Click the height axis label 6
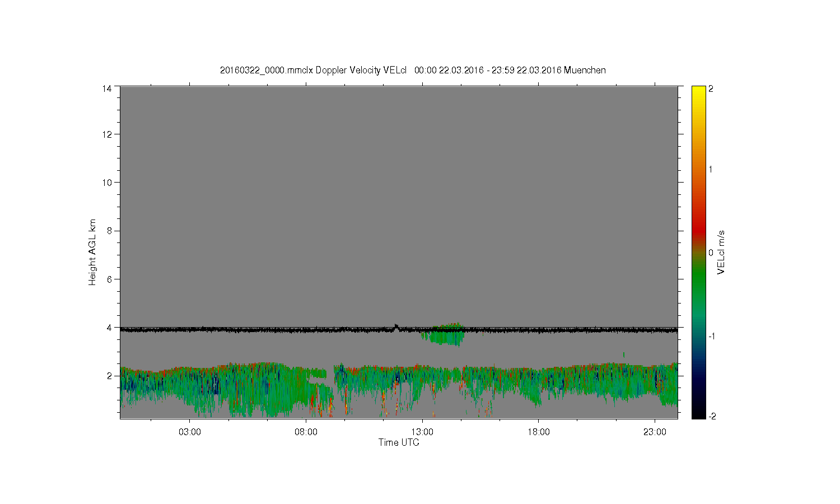Viewport: 840px width, 504px height. click(109, 279)
